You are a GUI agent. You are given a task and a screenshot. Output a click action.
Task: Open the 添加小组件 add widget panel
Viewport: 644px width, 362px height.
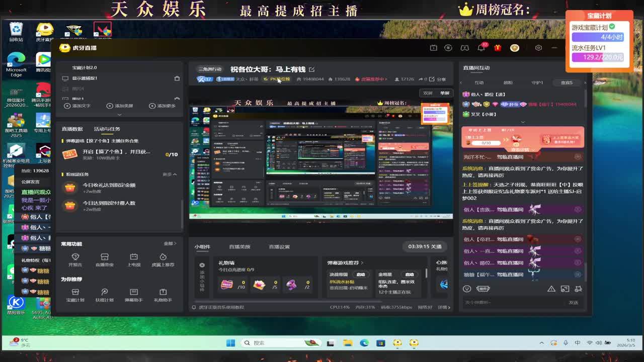(202, 277)
